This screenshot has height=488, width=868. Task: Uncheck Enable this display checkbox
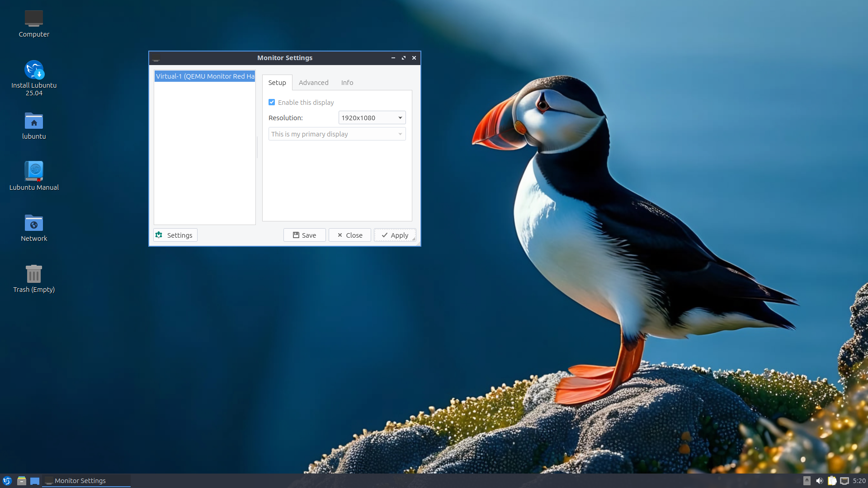tap(272, 103)
